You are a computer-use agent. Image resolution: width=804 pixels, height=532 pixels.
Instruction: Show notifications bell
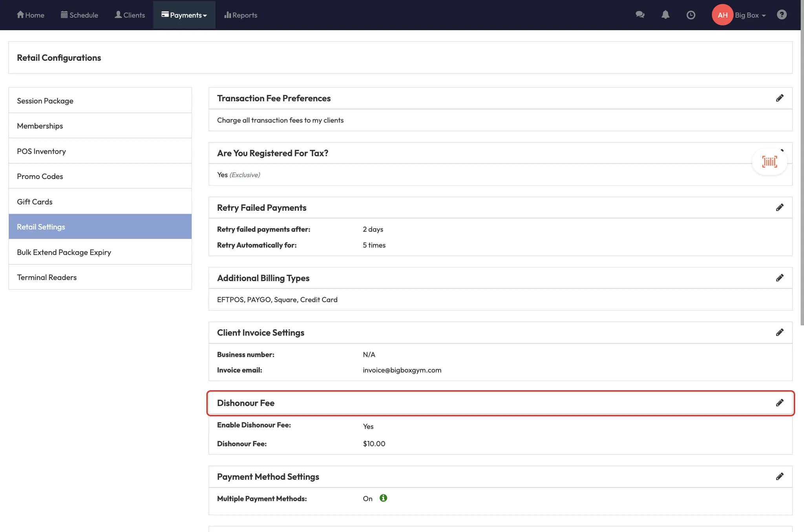tap(665, 15)
